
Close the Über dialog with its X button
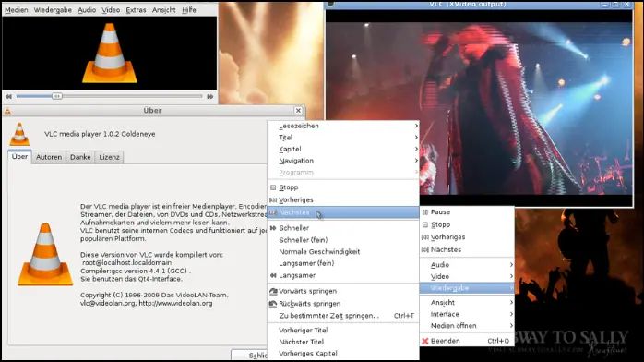pos(299,111)
